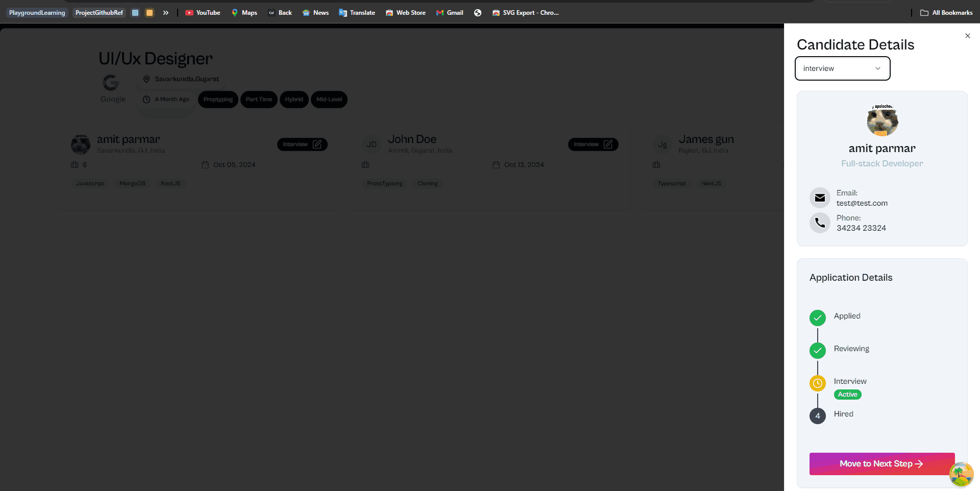Open the Translate bookmark
The height and width of the screenshot is (491, 980).
click(x=357, y=13)
